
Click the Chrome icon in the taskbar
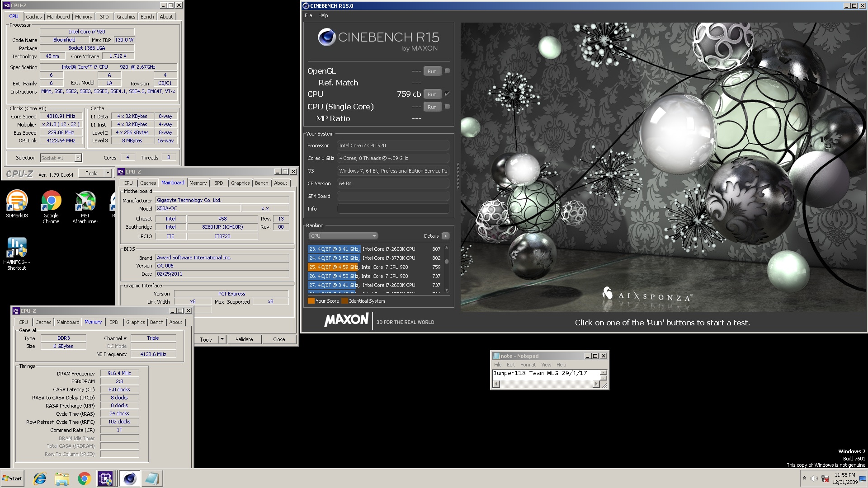[84, 479]
